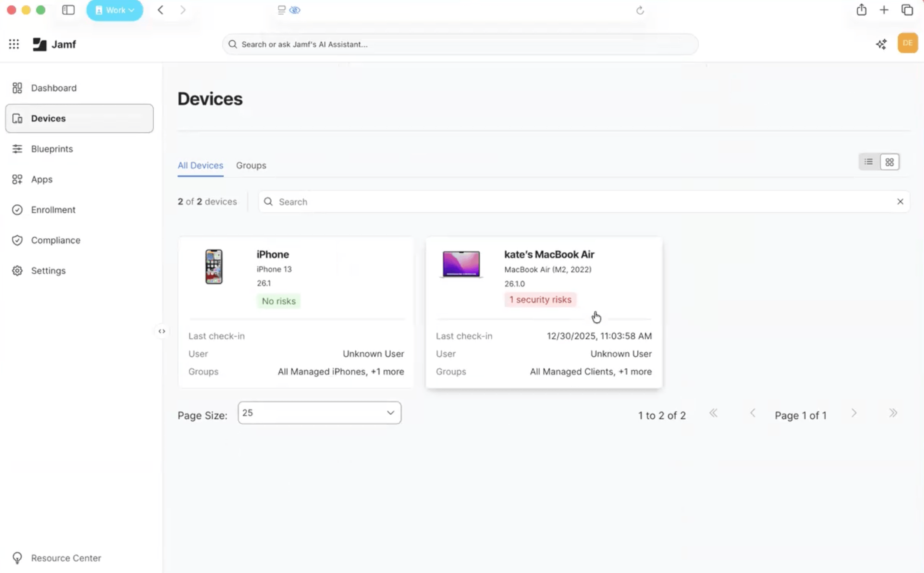Navigate to Enrollment in the sidebar
This screenshot has height=573, width=924.
pos(79,210)
